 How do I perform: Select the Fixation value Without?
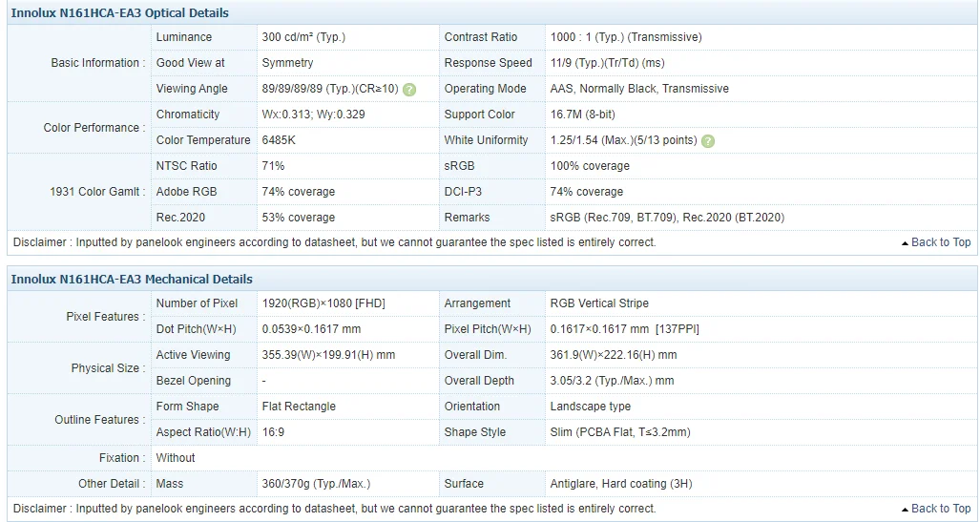[175, 458]
